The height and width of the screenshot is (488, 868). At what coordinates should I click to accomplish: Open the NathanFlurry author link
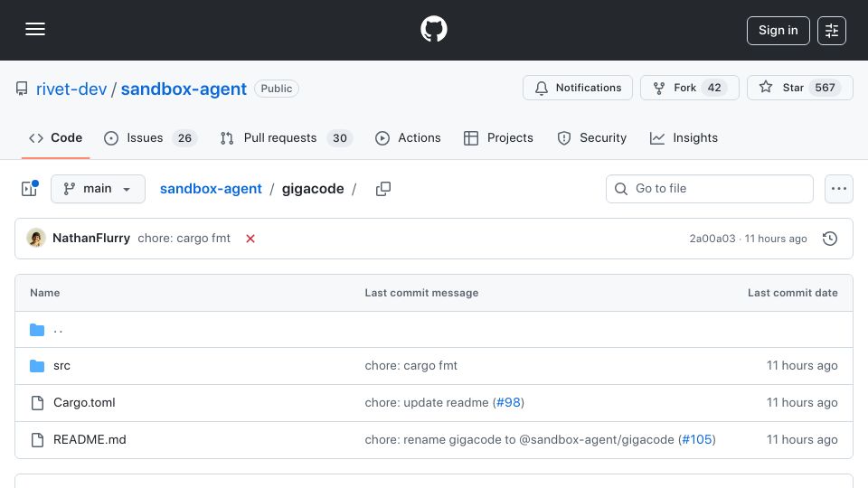pyautogui.click(x=91, y=238)
